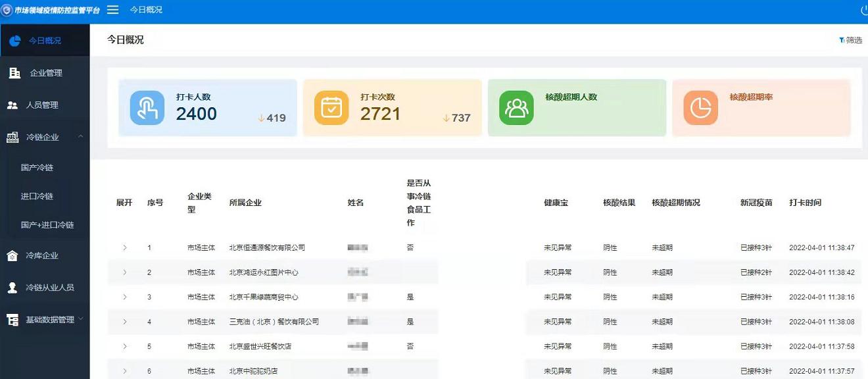Click timestamp 2022-04-01 11:38:16
The width and height of the screenshot is (868, 379).
point(822,297)
